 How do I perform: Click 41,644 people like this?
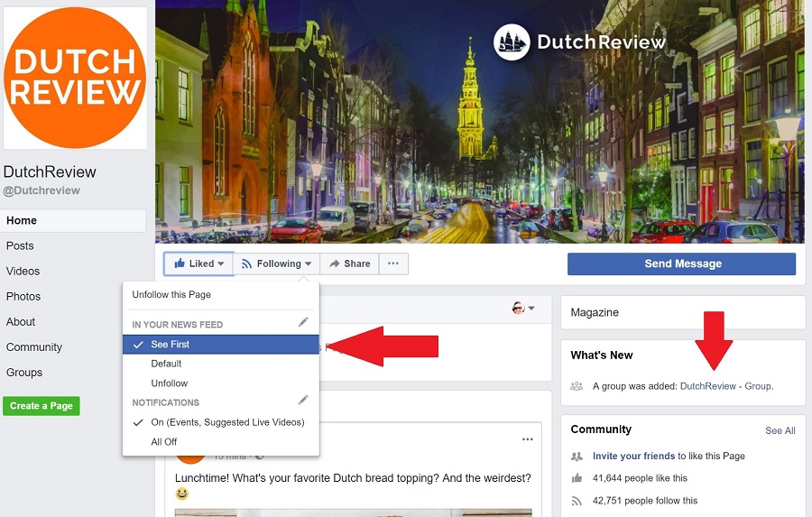640,479
